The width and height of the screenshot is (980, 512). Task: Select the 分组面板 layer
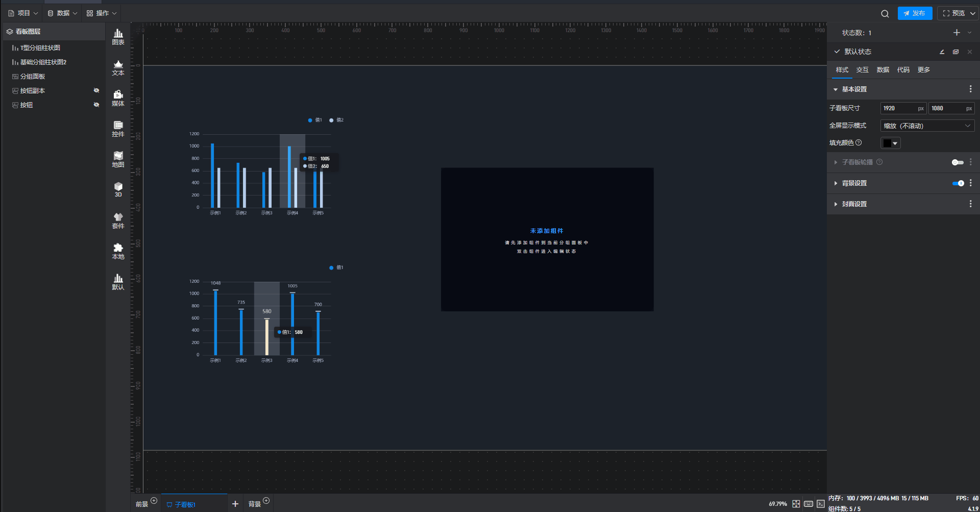33,77
